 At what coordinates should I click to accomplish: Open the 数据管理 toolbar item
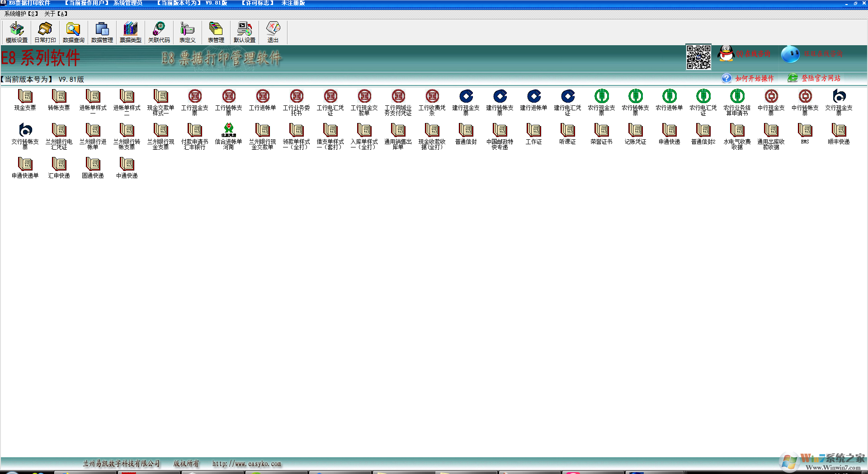coord(102,32)
